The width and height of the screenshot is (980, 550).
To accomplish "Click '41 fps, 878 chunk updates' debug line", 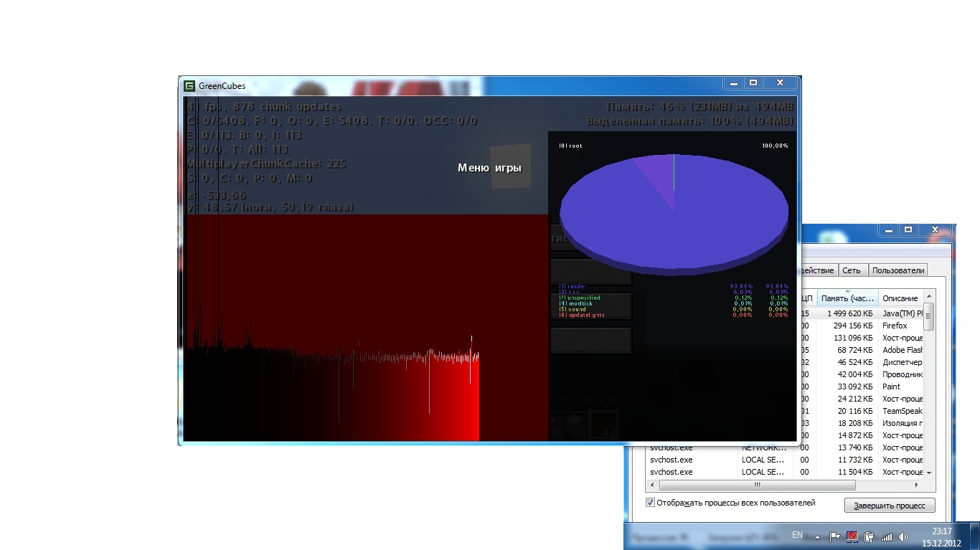I will pyautogui.click(x=263, y=106).
